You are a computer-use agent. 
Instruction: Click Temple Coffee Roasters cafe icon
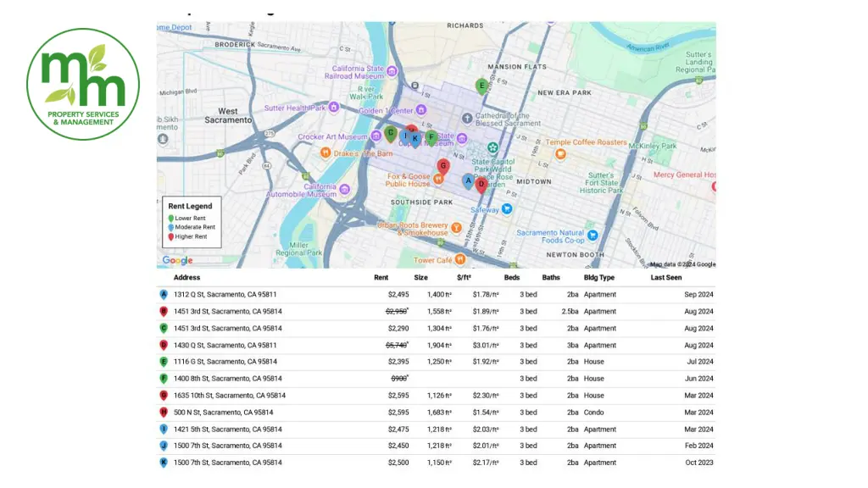(560, 154)
